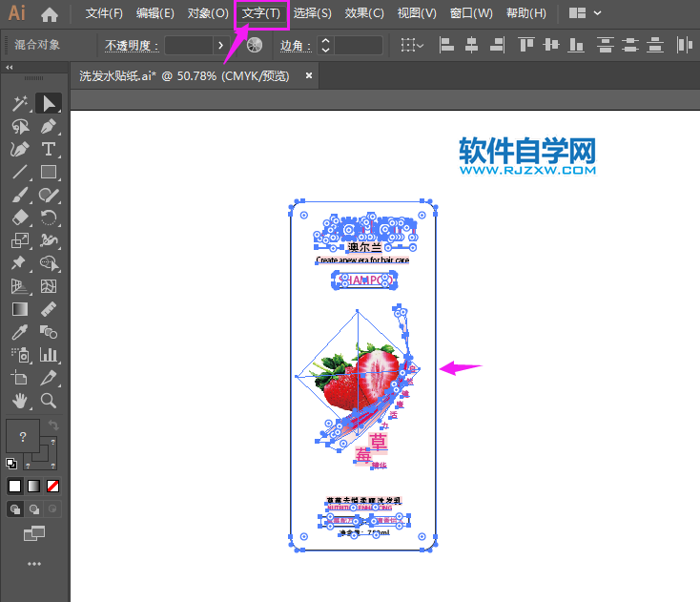Screen dimensions: 700x602
Task: Select the black arrow Selection tool
Action: click(x=49, y=104)
